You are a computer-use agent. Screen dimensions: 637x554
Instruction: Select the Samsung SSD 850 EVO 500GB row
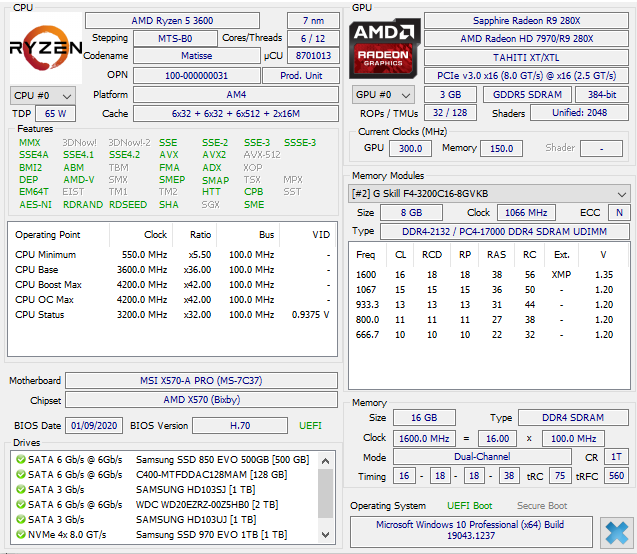pyautogui.click(x=164, y=459)
